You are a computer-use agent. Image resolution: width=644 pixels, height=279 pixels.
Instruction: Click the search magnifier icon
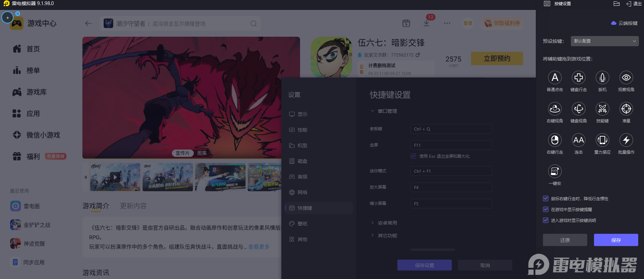click(x=253, y=23)
